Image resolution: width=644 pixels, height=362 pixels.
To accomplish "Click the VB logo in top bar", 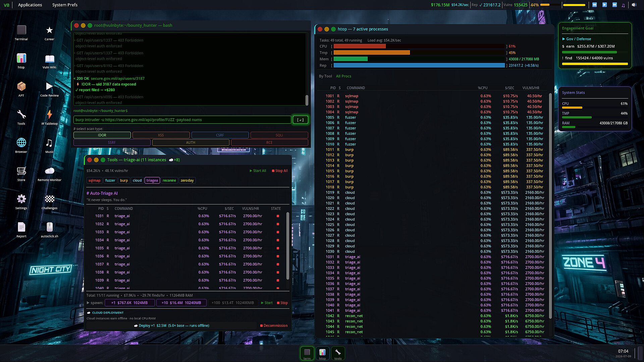I will (x=6, y=5).
